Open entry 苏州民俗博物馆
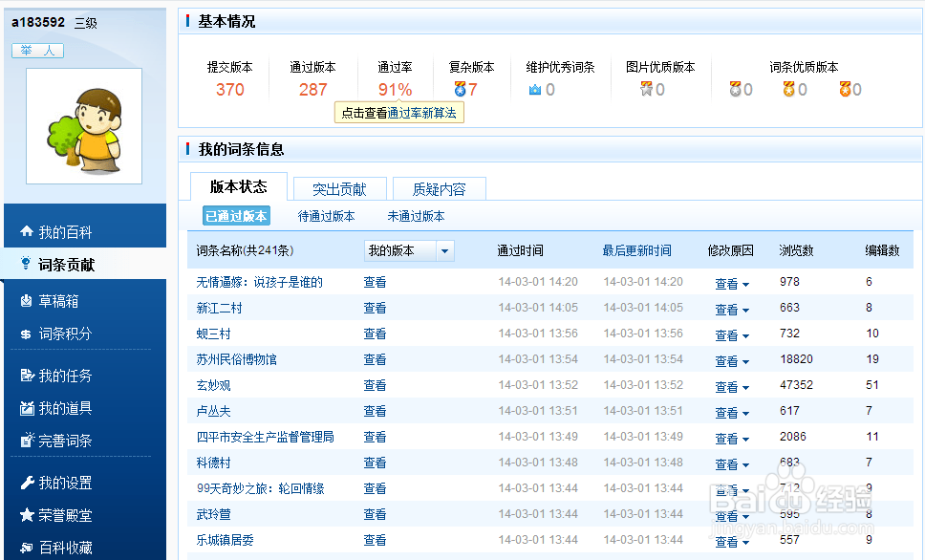The image size is (925, 560). pyautogui.click(x=237, y=359)
